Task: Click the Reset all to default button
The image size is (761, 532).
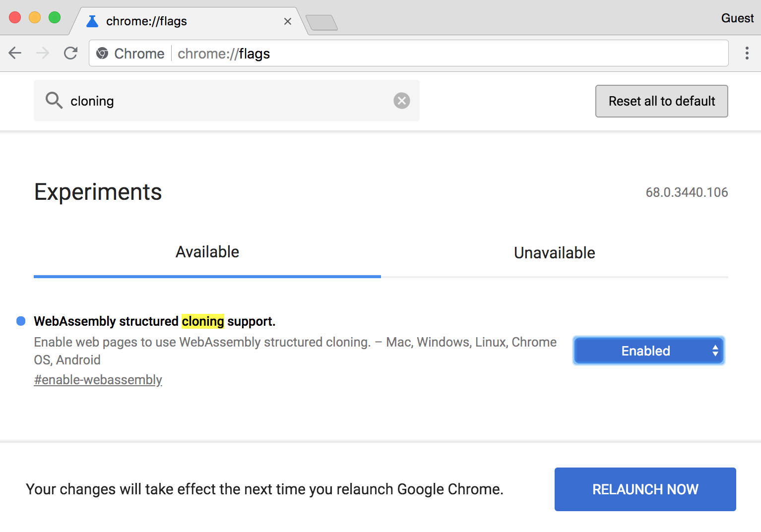Action: click(662, 101)
